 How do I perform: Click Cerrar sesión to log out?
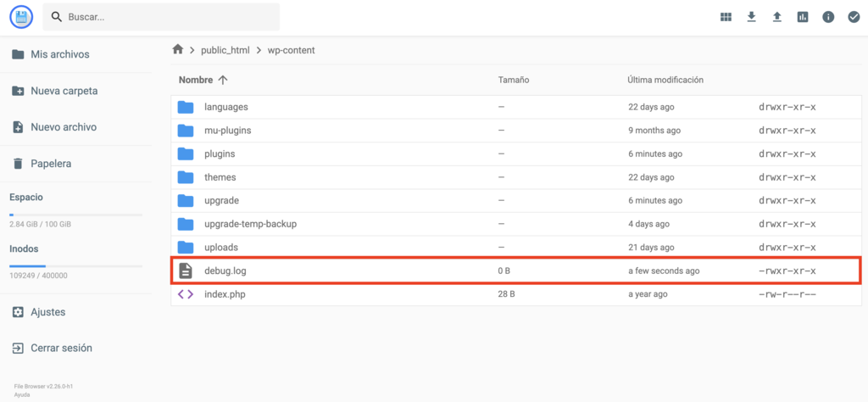point(61,348)
